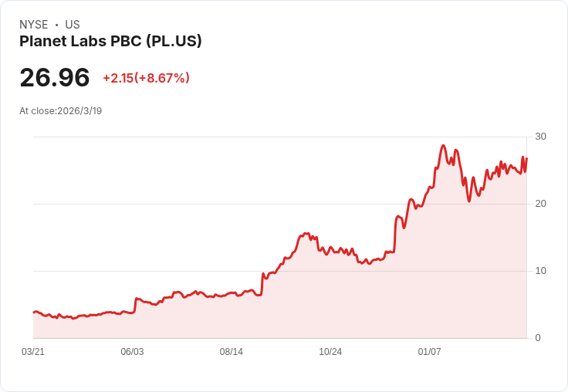Click the chart's highest peak near 29
Screen dimensions: 568x392
click(x=444, y=146)
